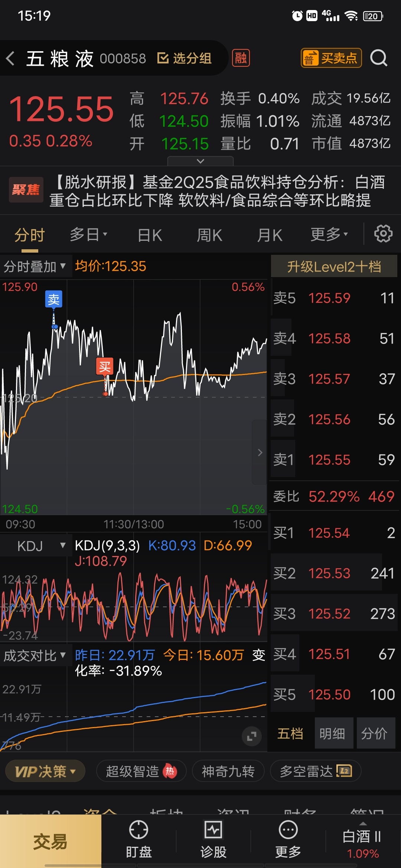Tap the 融 margin trading badge

[x=241, y=58]
